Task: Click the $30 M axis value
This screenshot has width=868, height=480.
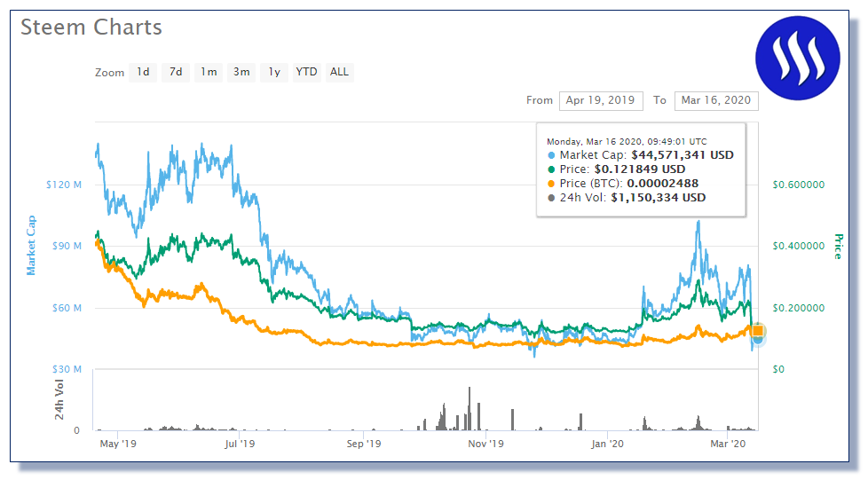Action: [x=67, y=369]
